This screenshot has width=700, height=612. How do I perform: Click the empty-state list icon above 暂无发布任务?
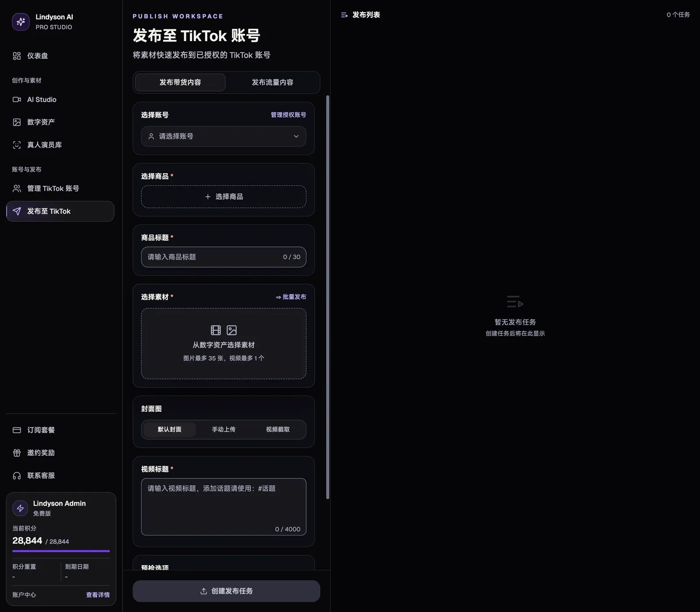click(x=515, y=302)
